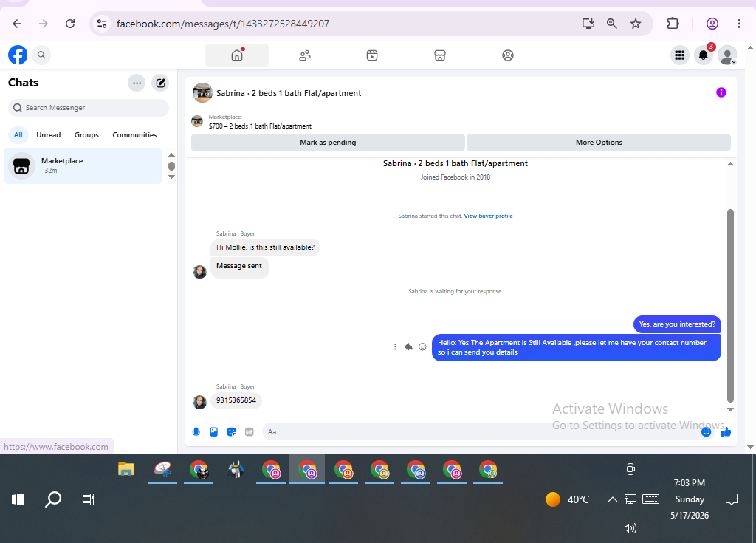Select the All chats filter tab
This screenshot has height=543, width=756.
pyautogui.click(x=18, y=135)
